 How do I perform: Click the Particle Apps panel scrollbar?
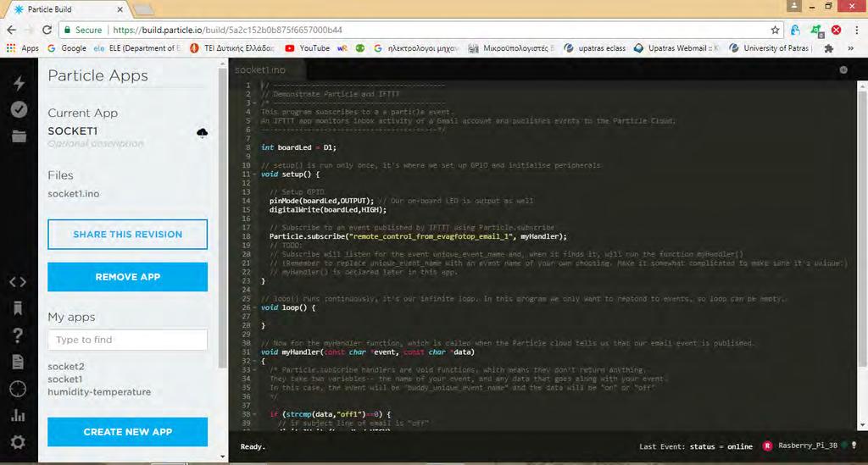tap(223, 219)
